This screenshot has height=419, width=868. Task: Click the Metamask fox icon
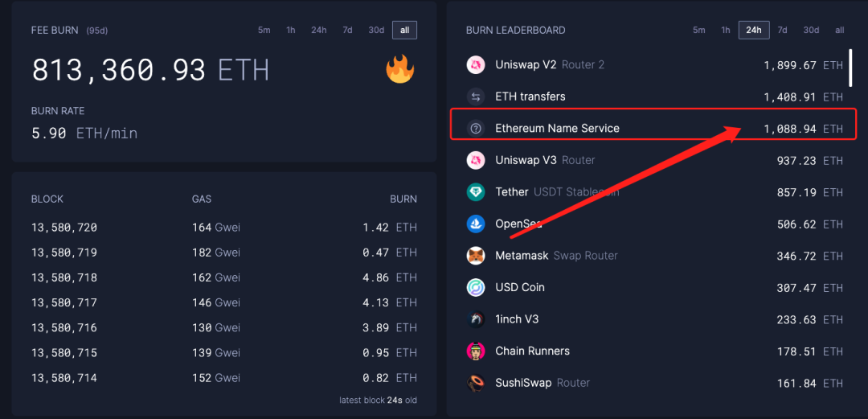coord(476,256)
